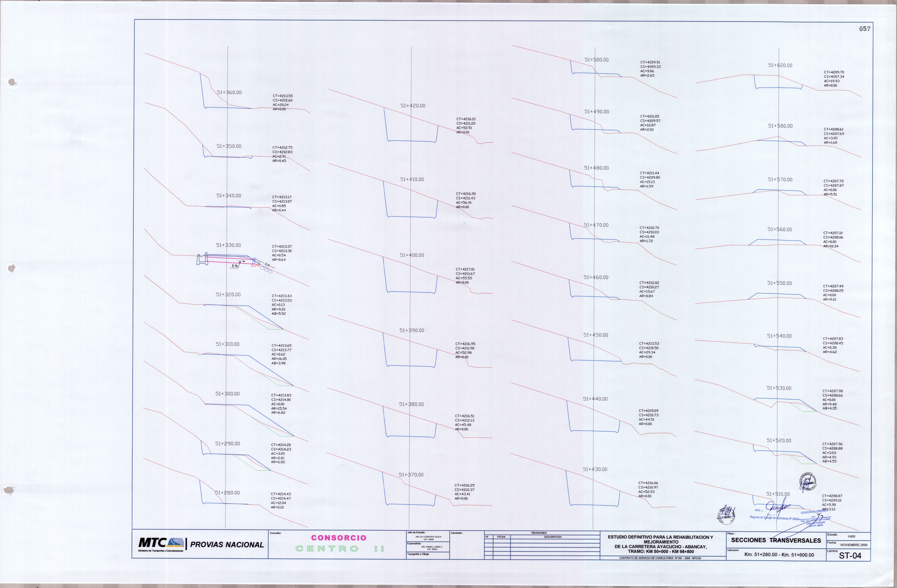Click station label 51+540.00
The width and height of the screenshot is (897, 588).
pos(779,336)
